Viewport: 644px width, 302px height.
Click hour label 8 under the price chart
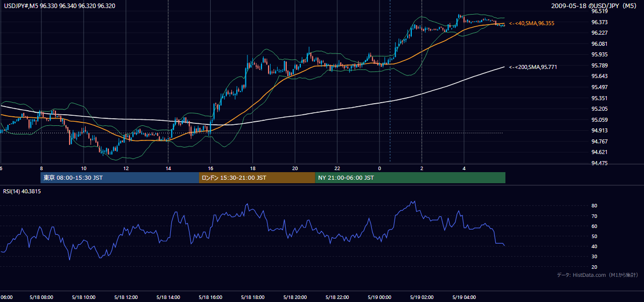tap(41, 169)
